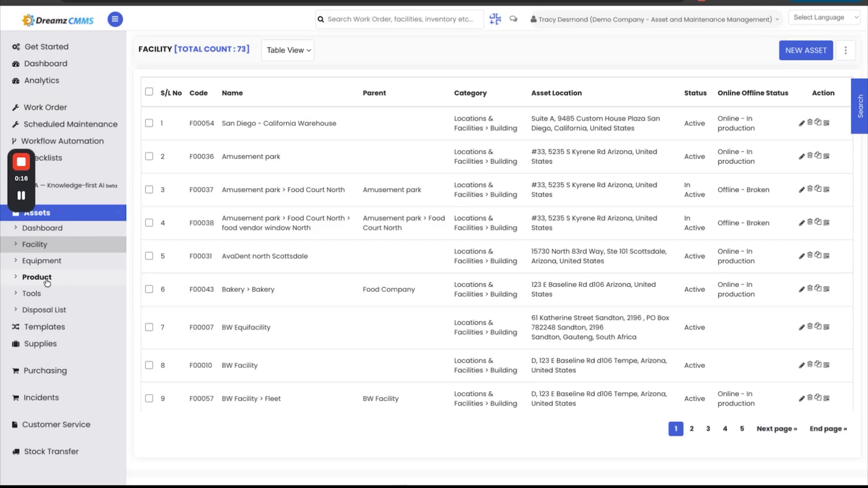Screen dimensions: 868x488
Task: Clone the BW Equifacility record
Action: pyautogui.click(x=818, y=326)
